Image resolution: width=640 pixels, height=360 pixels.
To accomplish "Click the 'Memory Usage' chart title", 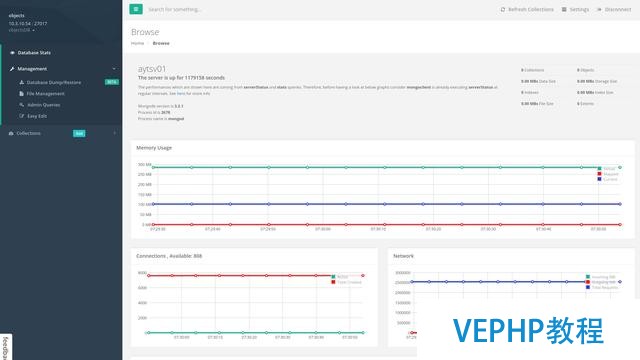I will pyautogui.click(x=154, y=148).
